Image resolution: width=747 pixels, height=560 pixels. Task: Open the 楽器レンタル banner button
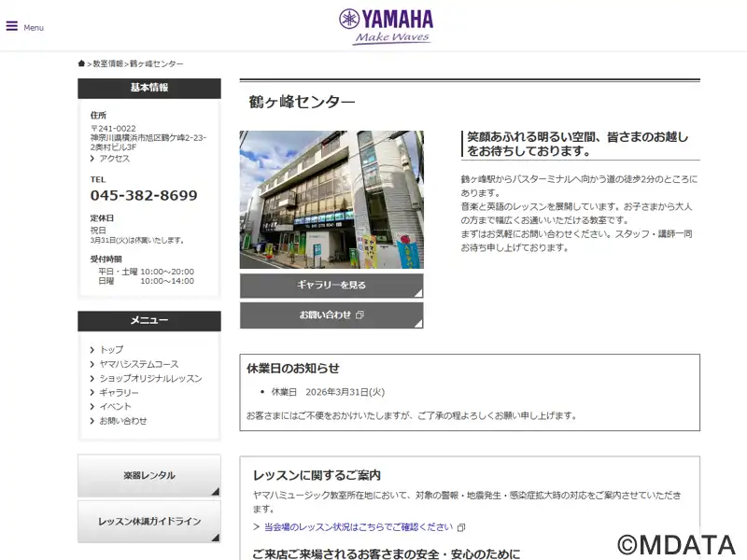pyautogui.click(x=149, y=476)
